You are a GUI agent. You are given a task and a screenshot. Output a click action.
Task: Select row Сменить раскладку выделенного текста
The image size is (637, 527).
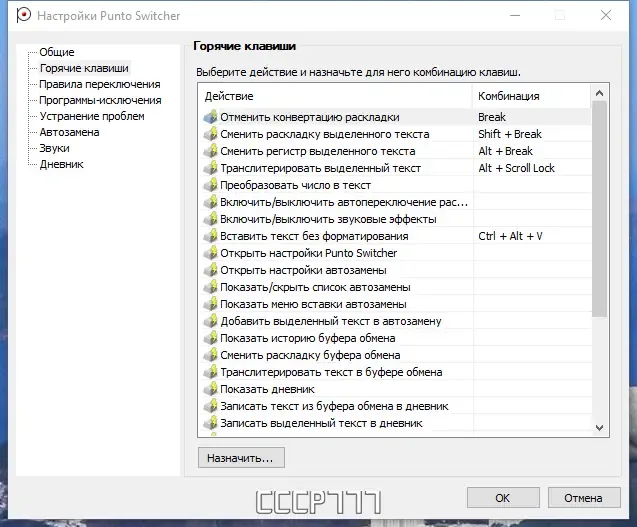click(395, 134)
